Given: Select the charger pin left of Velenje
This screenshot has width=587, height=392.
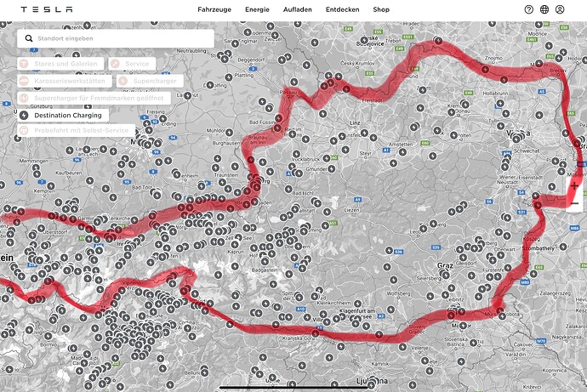Looking at the screenshot, I should point(402,347).
